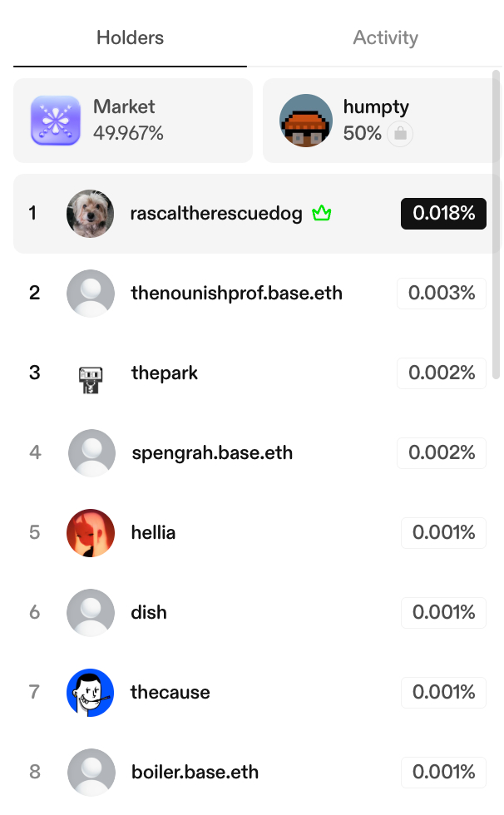Click the 0.018% holding badge
The width and height of the screenshot is (504, 815).
tap(443, 214)
